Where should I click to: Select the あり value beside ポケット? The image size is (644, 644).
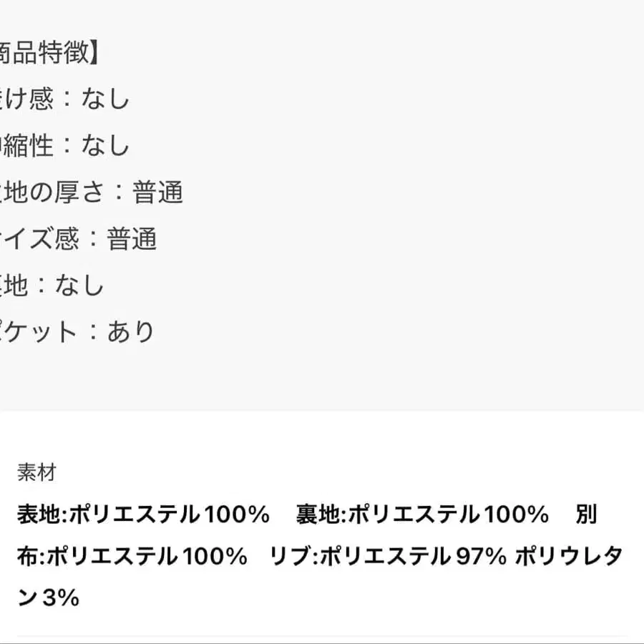(x=132, y=331)
